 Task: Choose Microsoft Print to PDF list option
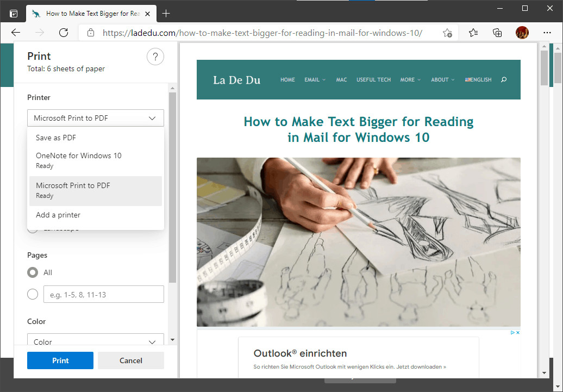pyautogui.click(x=96, y=191)
